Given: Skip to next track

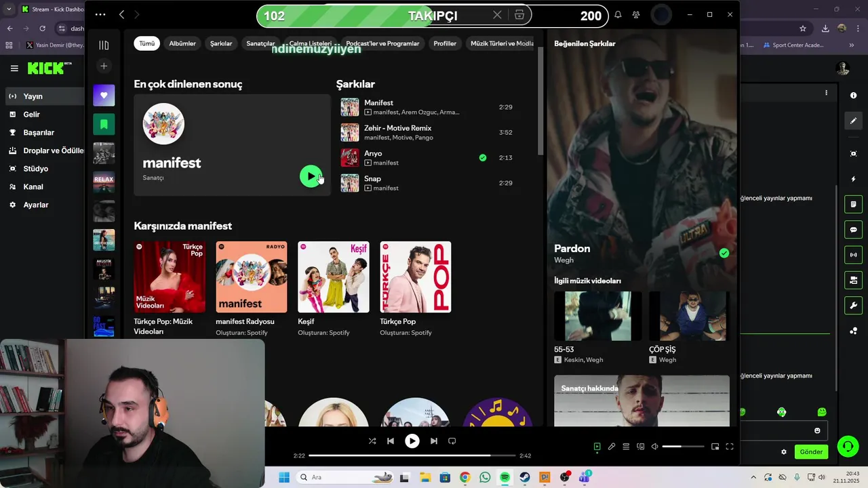Looking at the screenshot, I should coord(433,441).
